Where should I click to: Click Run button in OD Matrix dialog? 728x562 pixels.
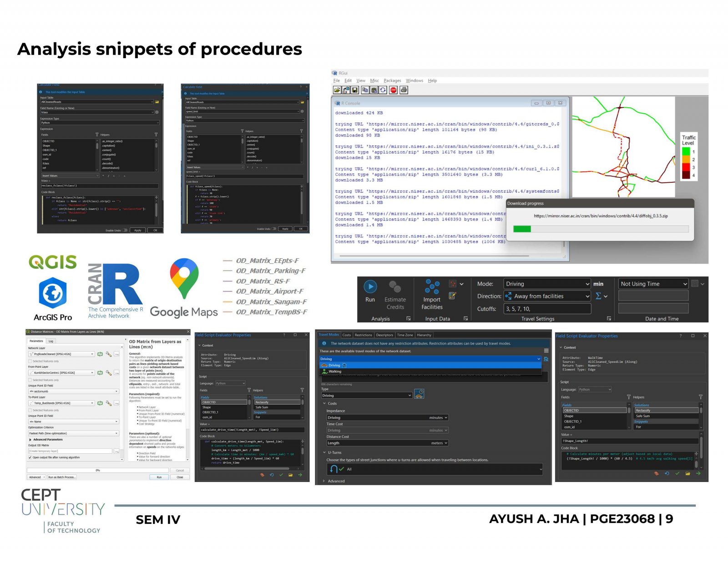[159, 477]
